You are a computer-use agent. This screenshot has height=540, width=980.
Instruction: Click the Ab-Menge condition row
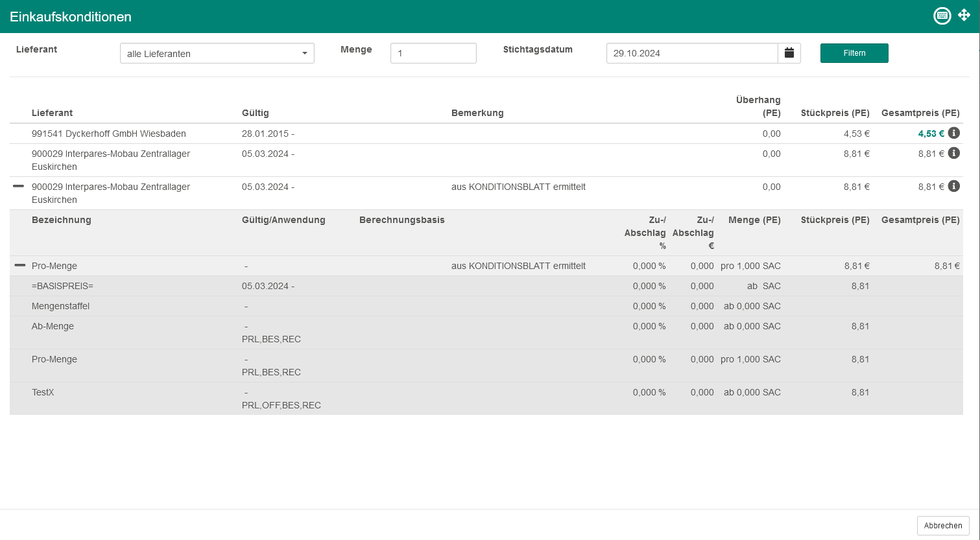(x=53, y=326)
